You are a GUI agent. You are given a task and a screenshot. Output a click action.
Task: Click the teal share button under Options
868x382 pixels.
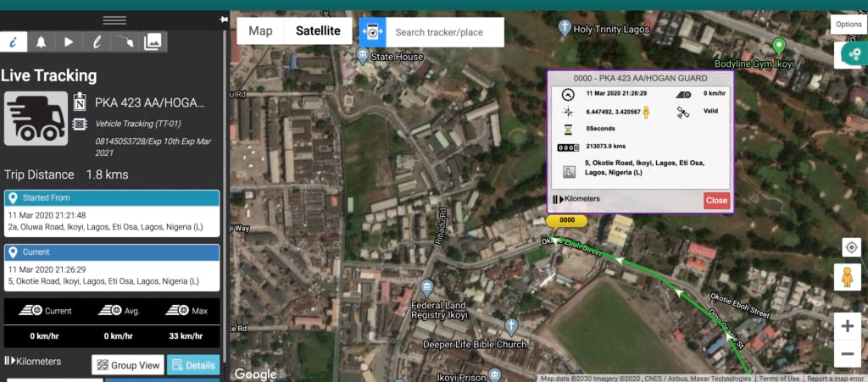pos(851,55)
